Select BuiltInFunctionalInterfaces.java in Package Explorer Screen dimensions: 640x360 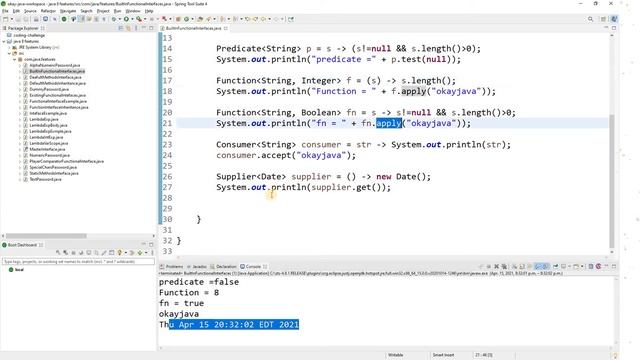(57, 71)
